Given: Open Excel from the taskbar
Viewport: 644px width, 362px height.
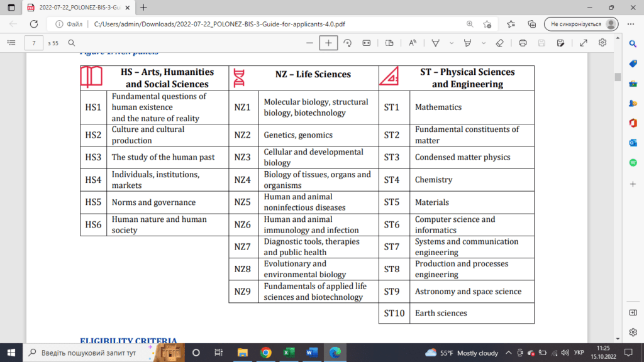Looking at the screenshot, I should [289, 353].
